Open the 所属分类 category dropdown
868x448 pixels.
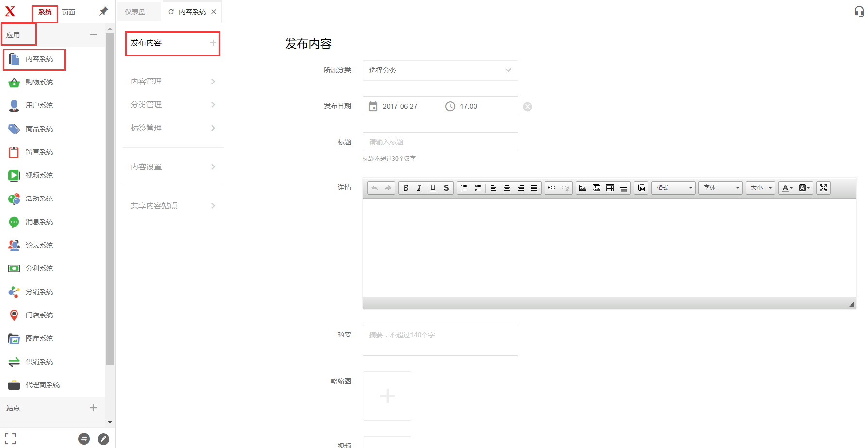coord(440,70)
